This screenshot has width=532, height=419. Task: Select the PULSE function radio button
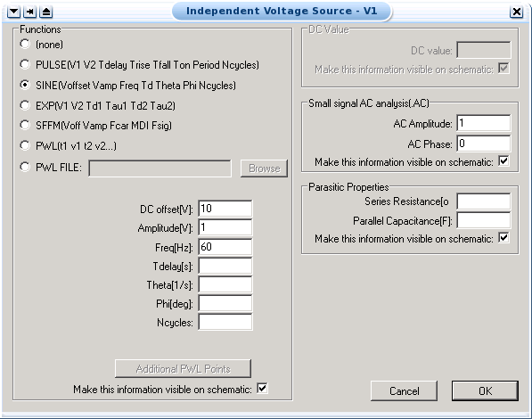[25, 64]
